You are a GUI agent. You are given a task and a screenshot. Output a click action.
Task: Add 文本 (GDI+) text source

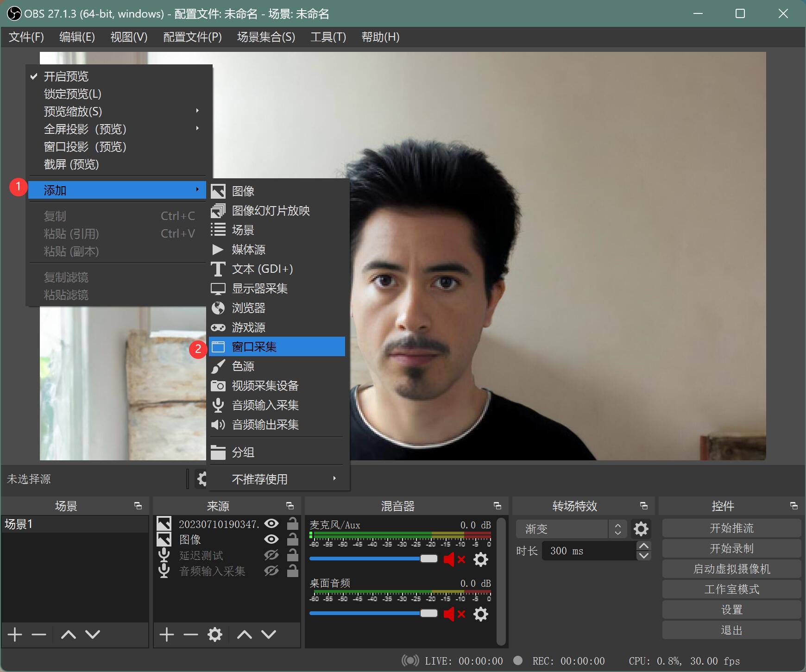click(x=277, y=269)
